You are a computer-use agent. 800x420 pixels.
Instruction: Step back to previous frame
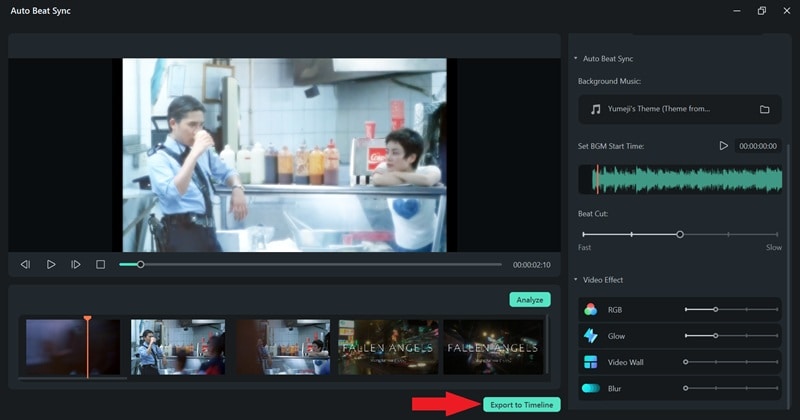pos(25,264)
